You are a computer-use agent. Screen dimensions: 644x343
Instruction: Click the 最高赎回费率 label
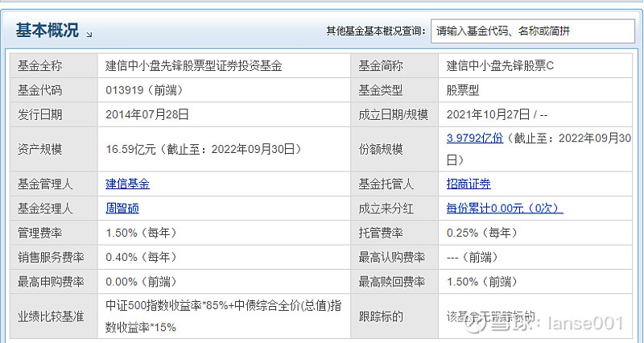click(x=391, y=282)
